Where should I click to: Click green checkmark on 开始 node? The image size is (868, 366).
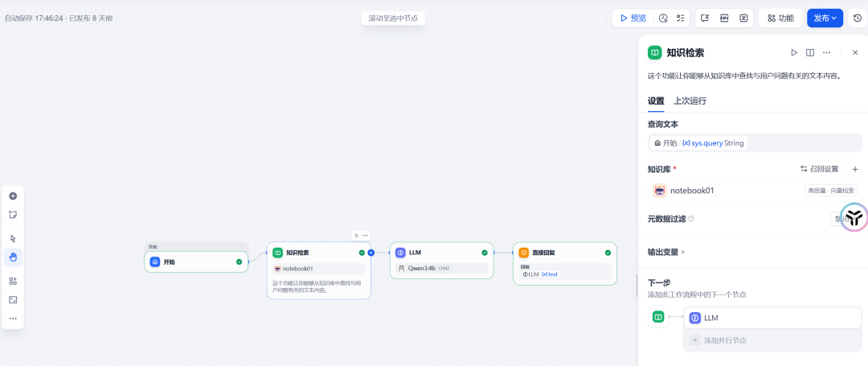tap(240, 262)
